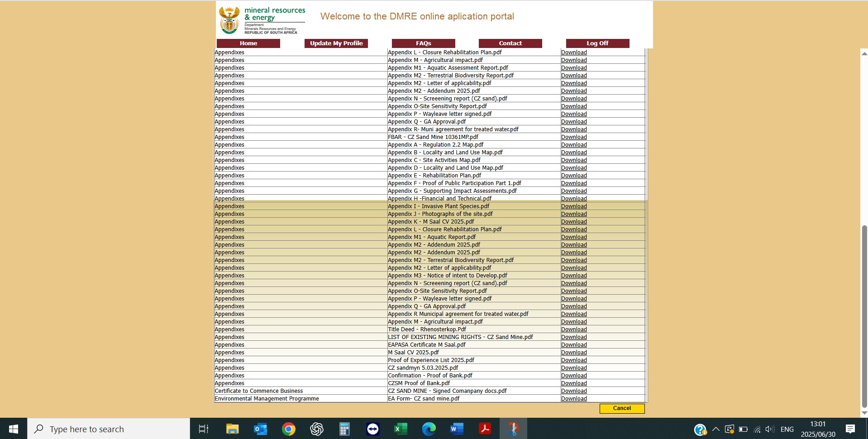Viewport: 868px width, 439px height.
Task: Download Appendix C - Site Activities Map.pdf
Action: (574, 160)
